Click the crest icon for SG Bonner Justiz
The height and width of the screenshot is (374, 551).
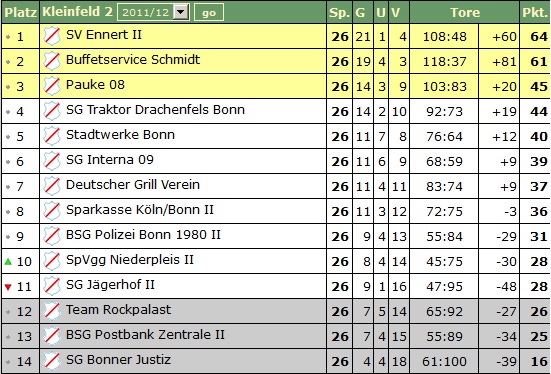[x=52, y=361]
